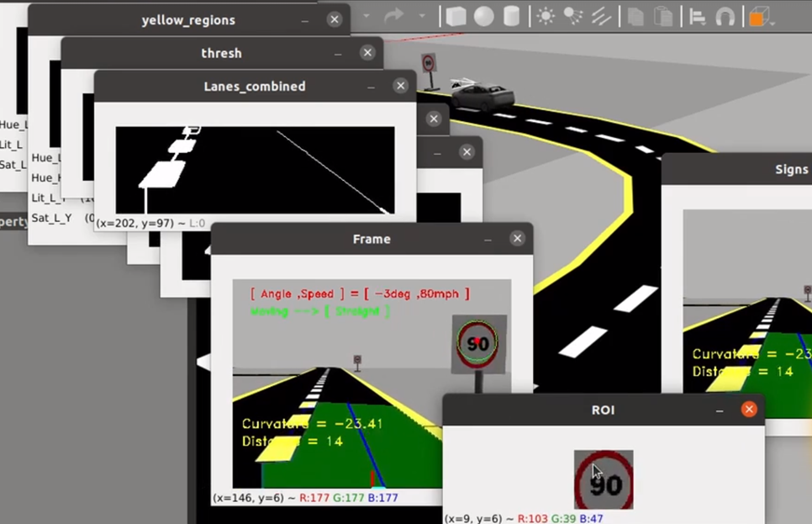Click the Frame window title text
Image resolution: width=812 pixels, height=524 pixels.
372,239
